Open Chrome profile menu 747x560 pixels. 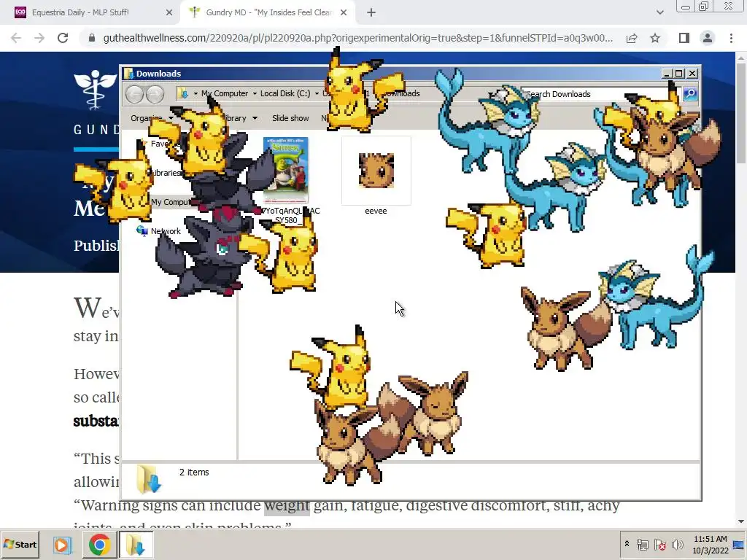point(708,38)
